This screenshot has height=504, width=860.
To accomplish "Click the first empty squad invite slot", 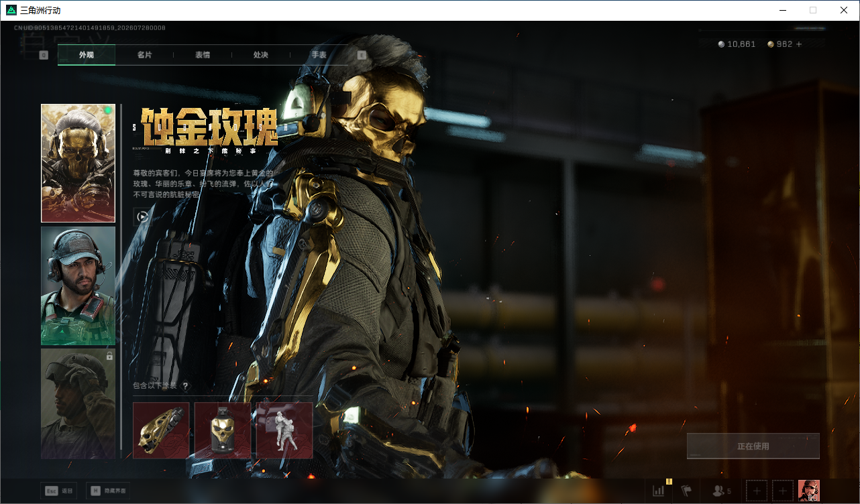I will 757,491.
